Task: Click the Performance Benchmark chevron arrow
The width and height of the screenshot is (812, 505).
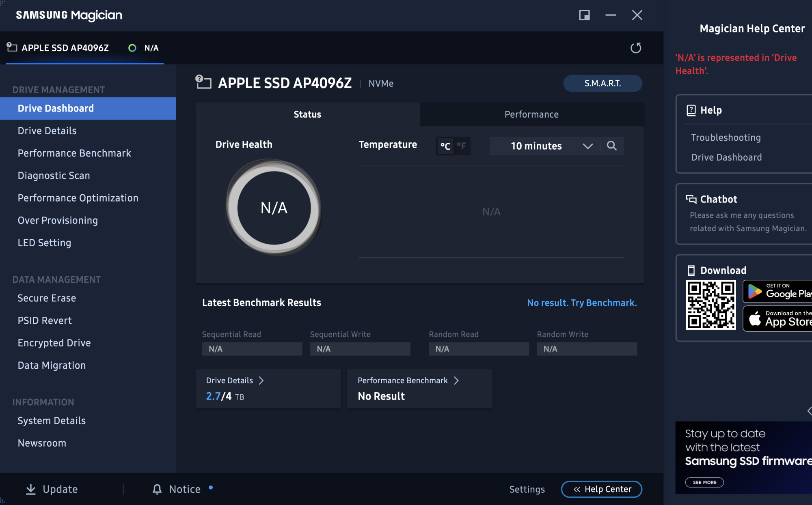Action: [x=456, y=380]
